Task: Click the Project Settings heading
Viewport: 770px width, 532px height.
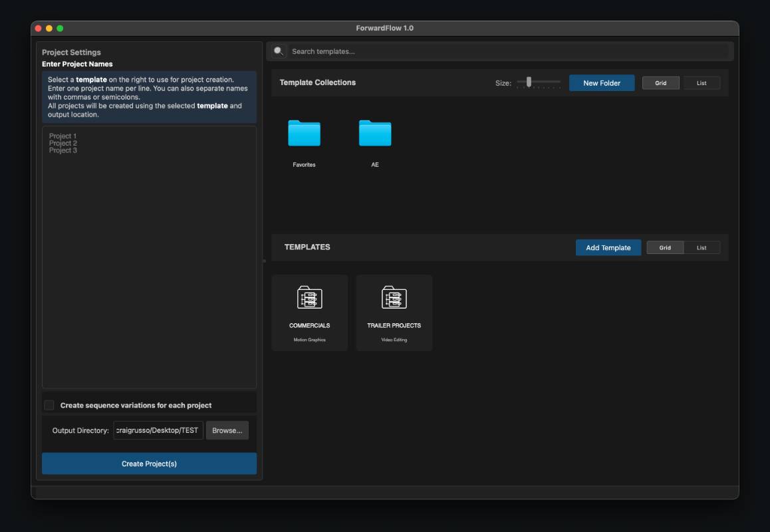Action: click(x=71, y=52)
